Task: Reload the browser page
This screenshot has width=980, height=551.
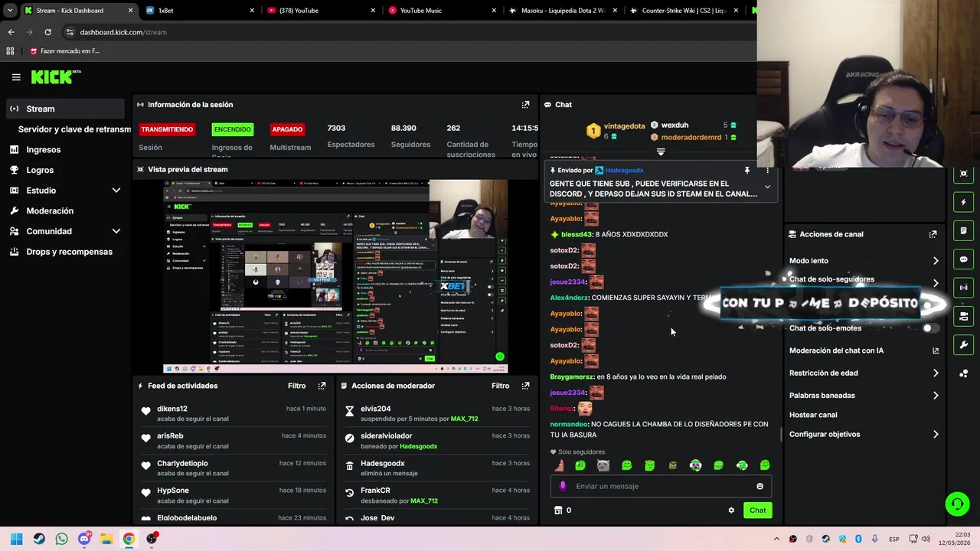Action: click(x=47, y=32)
